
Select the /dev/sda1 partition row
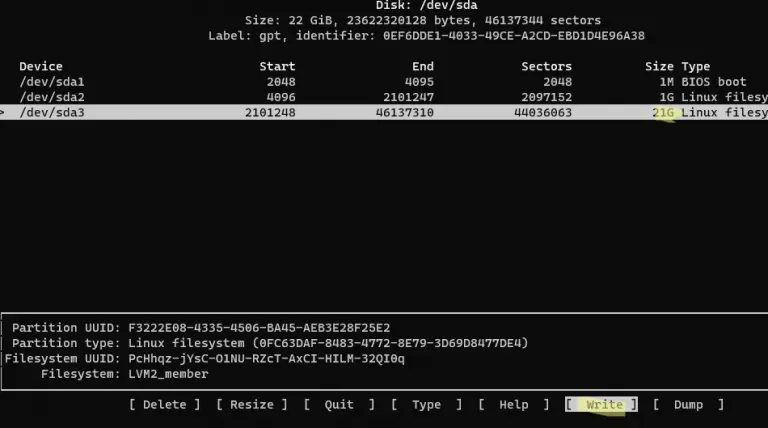coord(384,82)
